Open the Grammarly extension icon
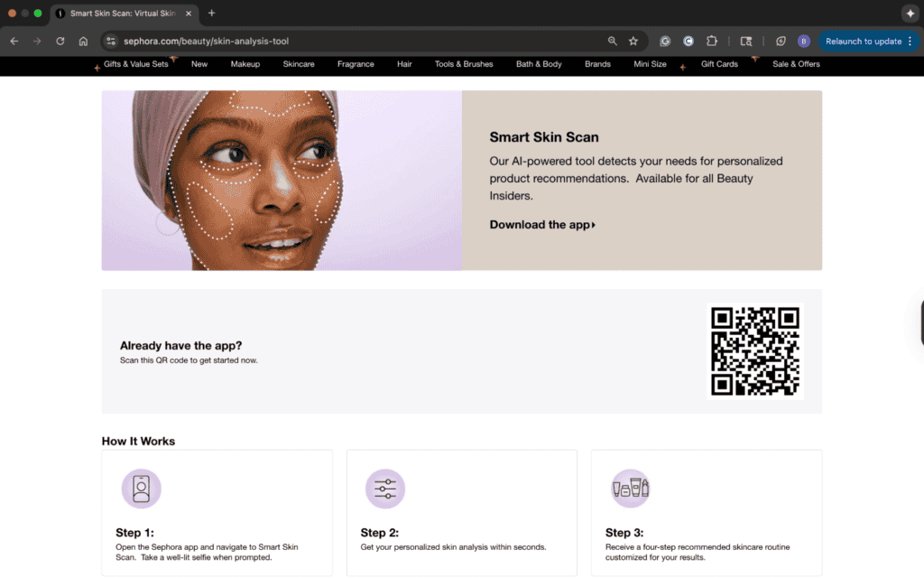 pos(665,42)
